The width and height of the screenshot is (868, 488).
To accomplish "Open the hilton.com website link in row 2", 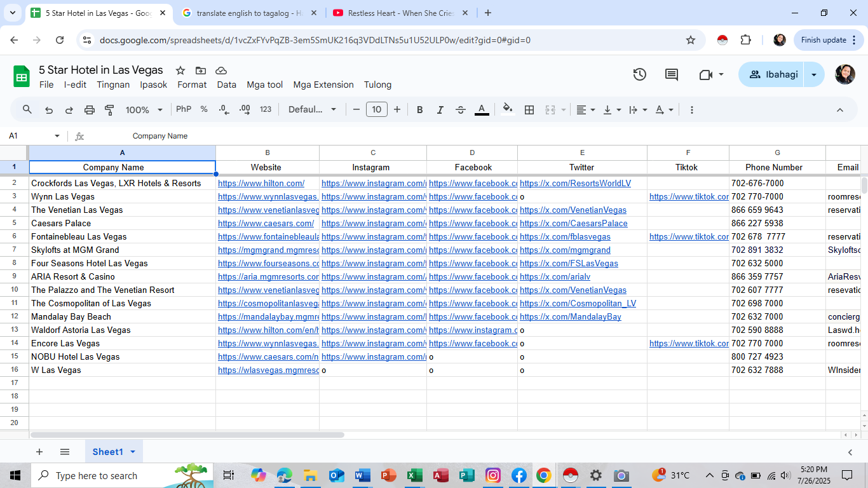I will click(261, 184).
